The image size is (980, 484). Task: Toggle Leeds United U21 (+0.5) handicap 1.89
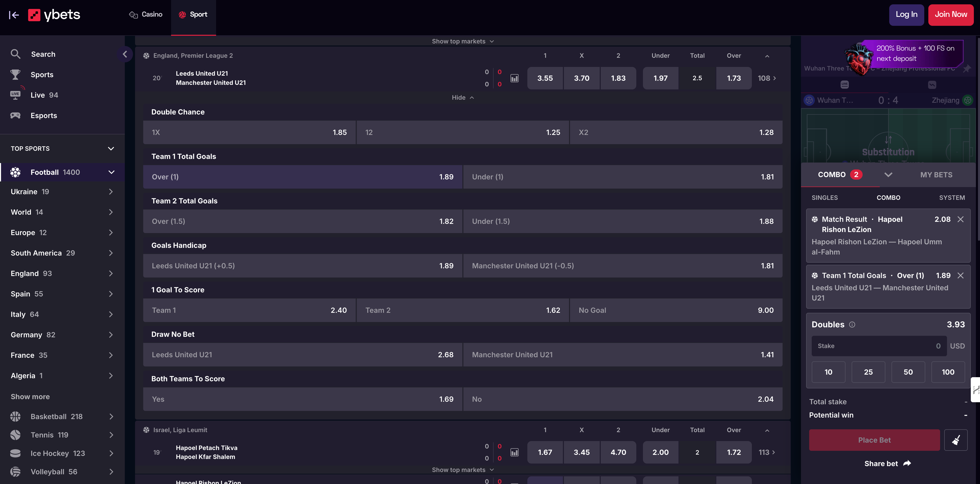303,266
